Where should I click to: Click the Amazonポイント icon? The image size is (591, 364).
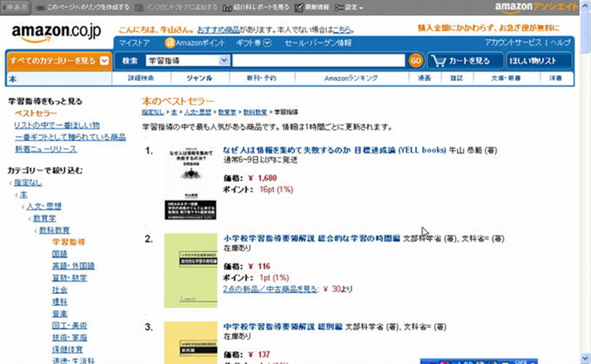pos(170,43)
